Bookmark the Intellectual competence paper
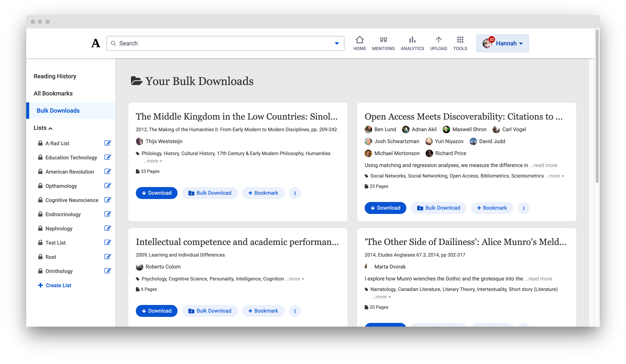The height and width of the screenshot is (364, 626). 263,311
